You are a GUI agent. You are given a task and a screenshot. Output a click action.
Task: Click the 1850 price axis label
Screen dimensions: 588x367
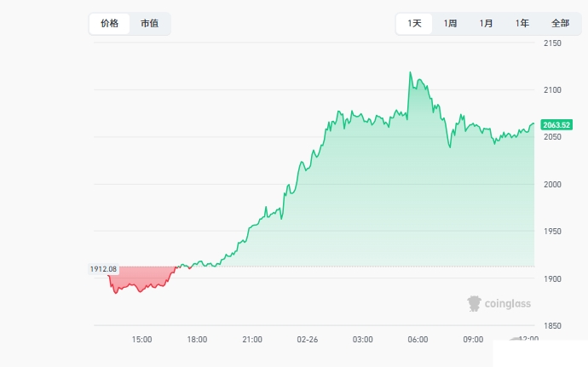click(x=552, y=325)
